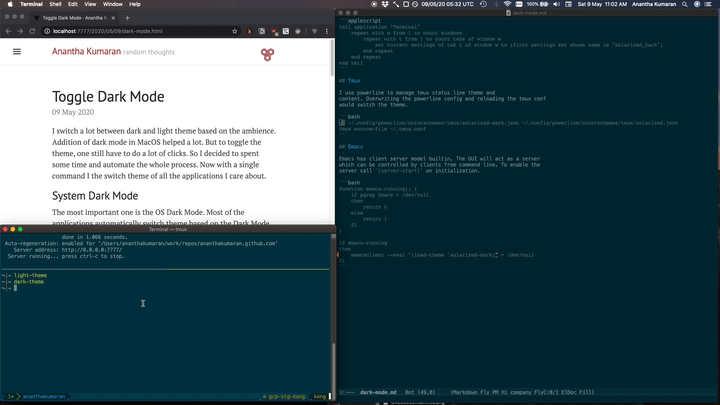Viewport: 720px width, 405px height.
Task: Open Time Machine menu bar icon
Action: pos(484,4)
